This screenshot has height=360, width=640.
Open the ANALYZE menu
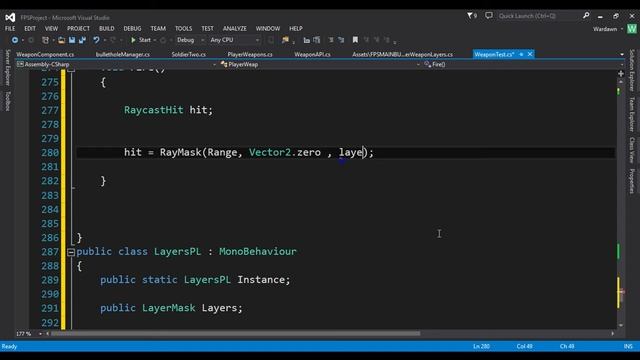(235, 29)
